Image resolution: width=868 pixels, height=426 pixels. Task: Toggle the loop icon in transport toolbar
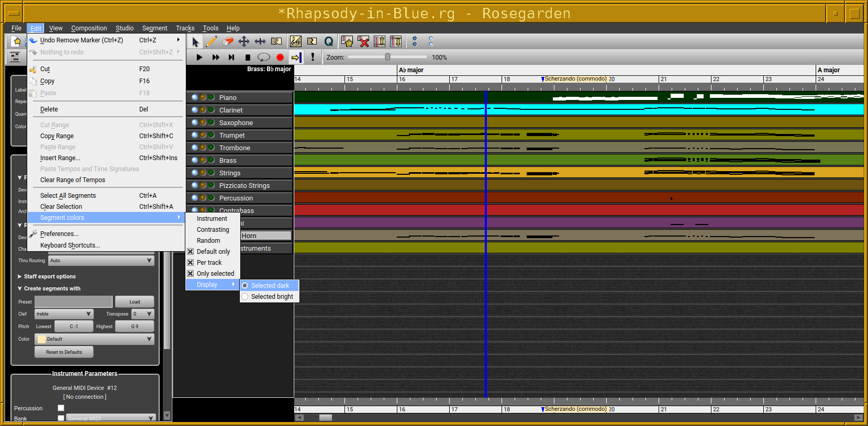(x=264, y=57)
